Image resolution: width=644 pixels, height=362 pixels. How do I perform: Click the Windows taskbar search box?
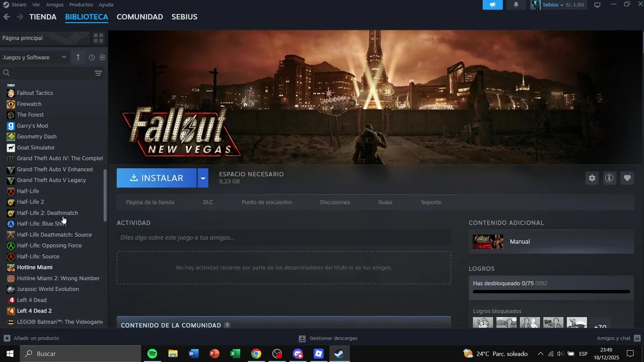[80, 354]
